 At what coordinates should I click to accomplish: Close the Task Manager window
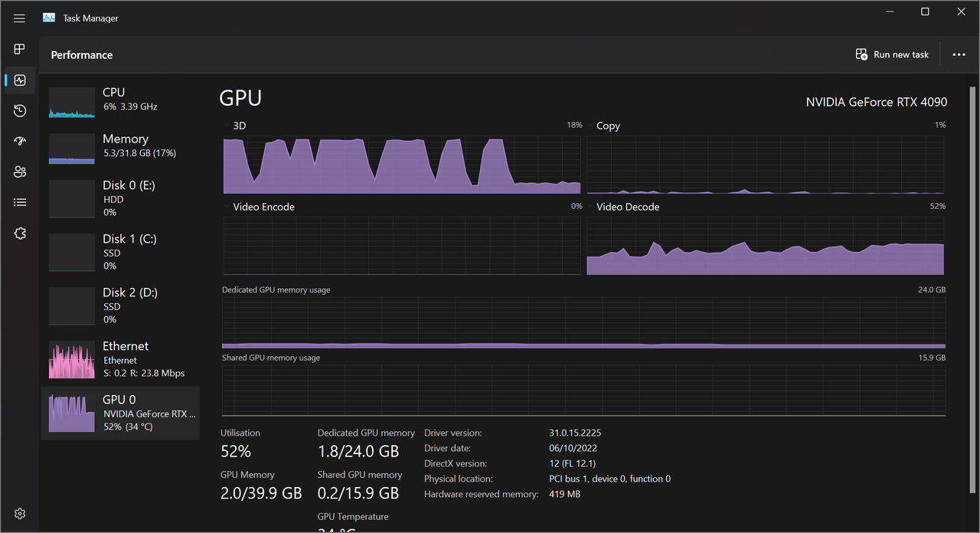(962, 11)
